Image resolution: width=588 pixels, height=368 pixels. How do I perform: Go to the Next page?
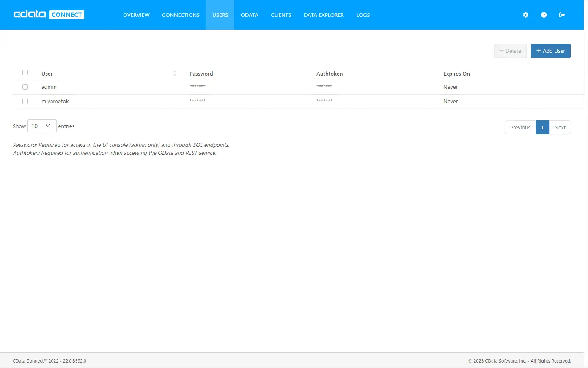coord(560,127)
